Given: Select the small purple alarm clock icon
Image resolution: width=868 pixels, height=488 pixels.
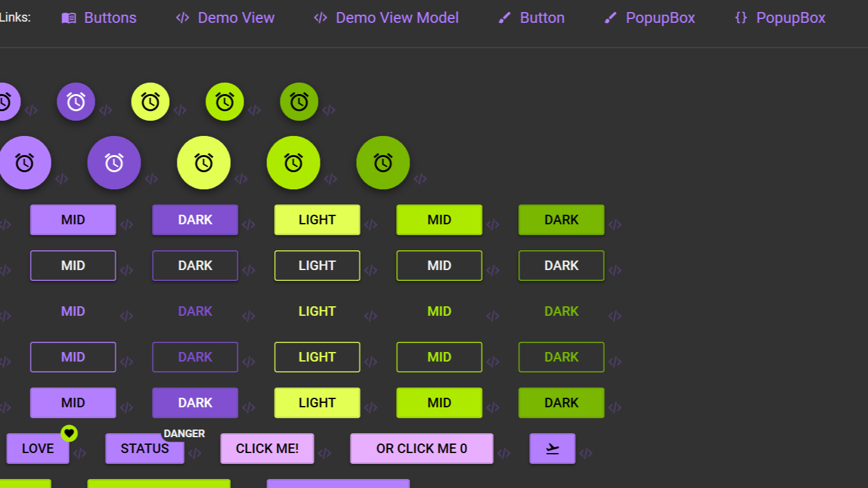Looking at the screenshot, I should [76, 101].
